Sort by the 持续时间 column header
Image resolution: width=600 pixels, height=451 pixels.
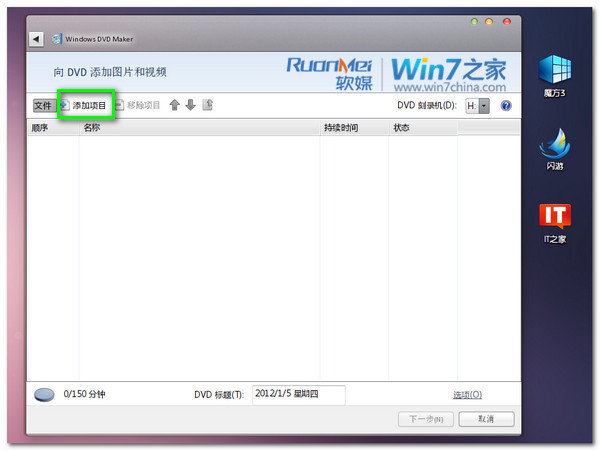tap(354, 128)
